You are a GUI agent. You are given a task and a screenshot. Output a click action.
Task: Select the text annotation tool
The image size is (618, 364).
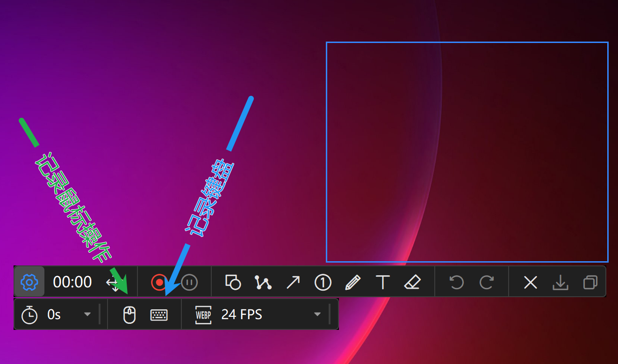click(x=383, y=282)
